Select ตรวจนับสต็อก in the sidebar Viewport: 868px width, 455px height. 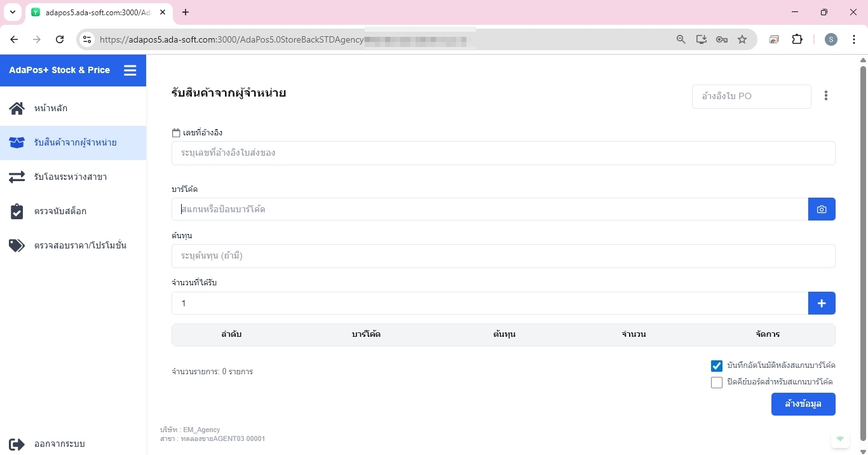60,211
